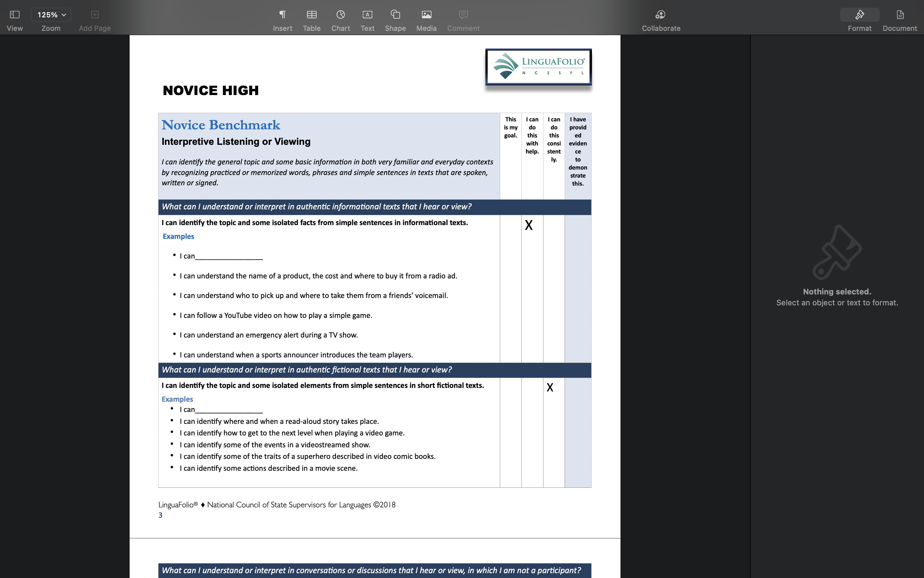
Task: Click the blank 'I can____' line under fictional
Action: [x=221, y=410]
